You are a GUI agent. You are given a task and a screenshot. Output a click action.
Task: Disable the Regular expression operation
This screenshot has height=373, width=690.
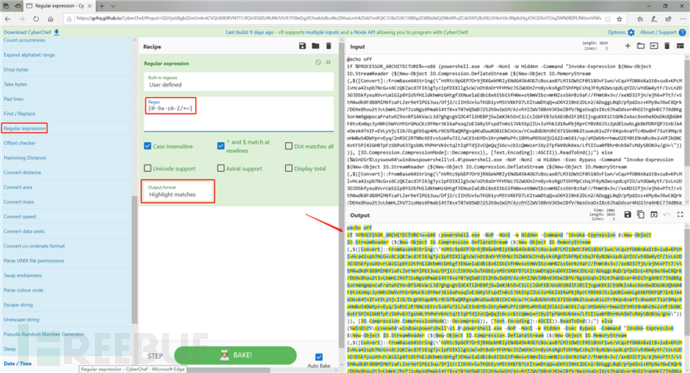(x=318, y=62)
